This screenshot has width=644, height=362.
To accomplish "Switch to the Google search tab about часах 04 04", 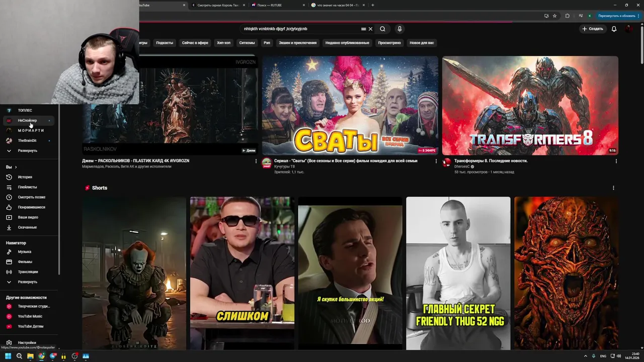I will [338, 5].
